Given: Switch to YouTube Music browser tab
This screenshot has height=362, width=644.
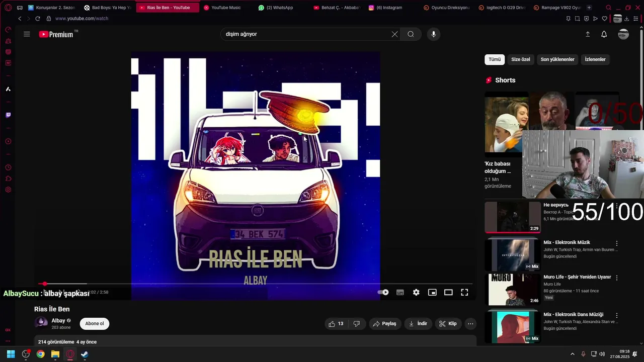Looking at the screenshot, I should point(226,8).
